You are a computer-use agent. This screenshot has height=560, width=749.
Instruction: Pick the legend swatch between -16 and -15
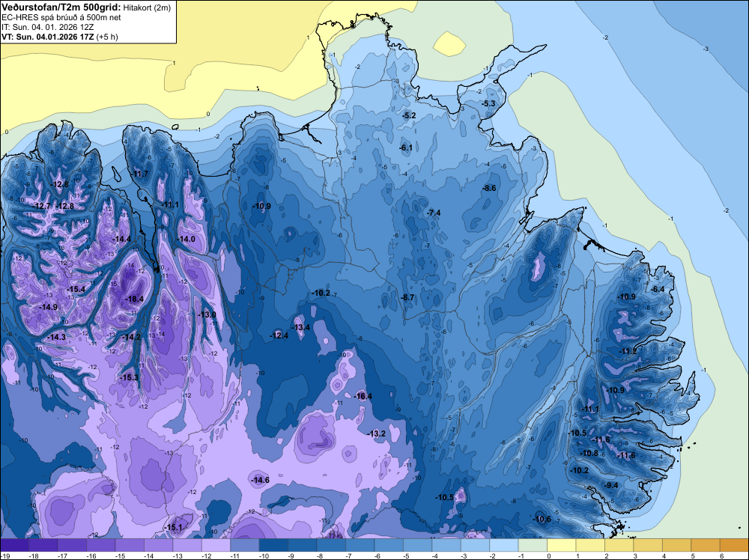point(101,545)
